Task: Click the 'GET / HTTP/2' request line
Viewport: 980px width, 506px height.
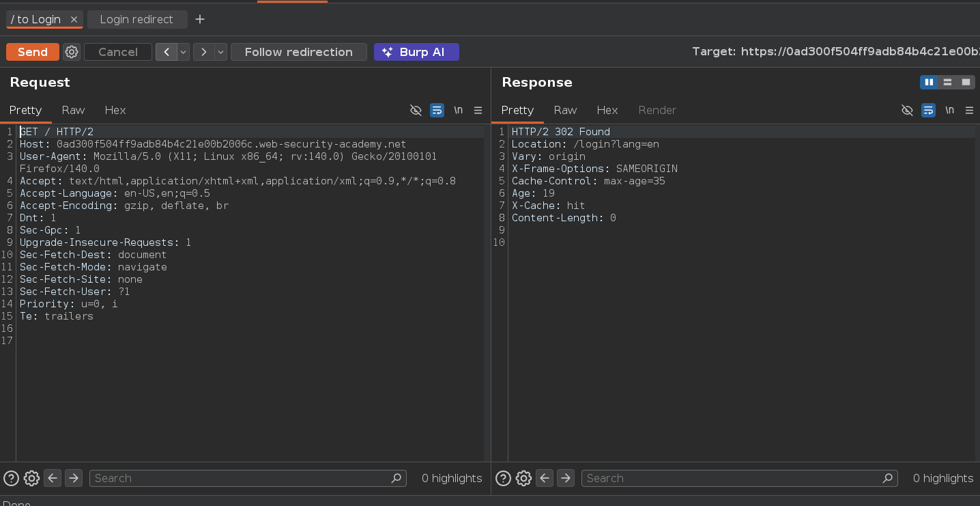Action: click(57, 132)
